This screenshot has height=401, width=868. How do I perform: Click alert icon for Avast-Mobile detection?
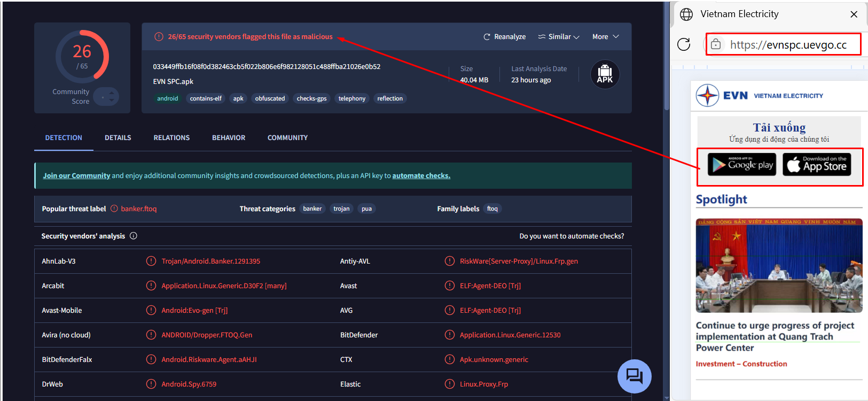coord(151,311)
